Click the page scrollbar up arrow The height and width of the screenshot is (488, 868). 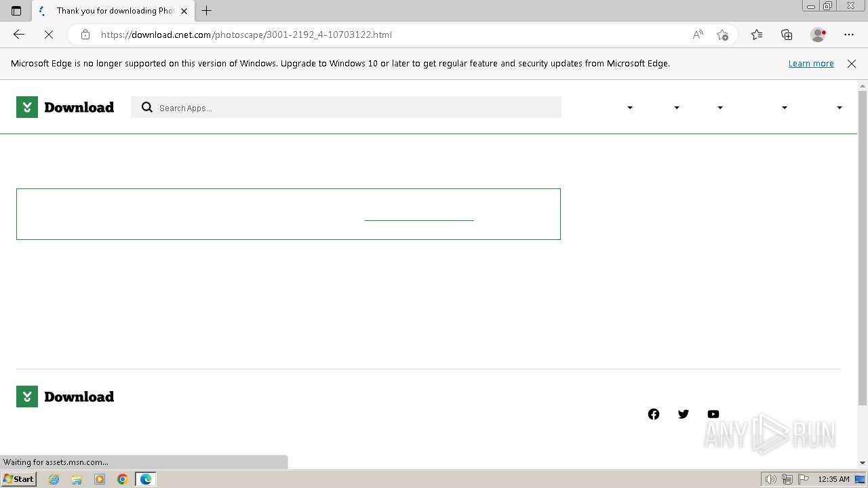(x=863, y=85)
